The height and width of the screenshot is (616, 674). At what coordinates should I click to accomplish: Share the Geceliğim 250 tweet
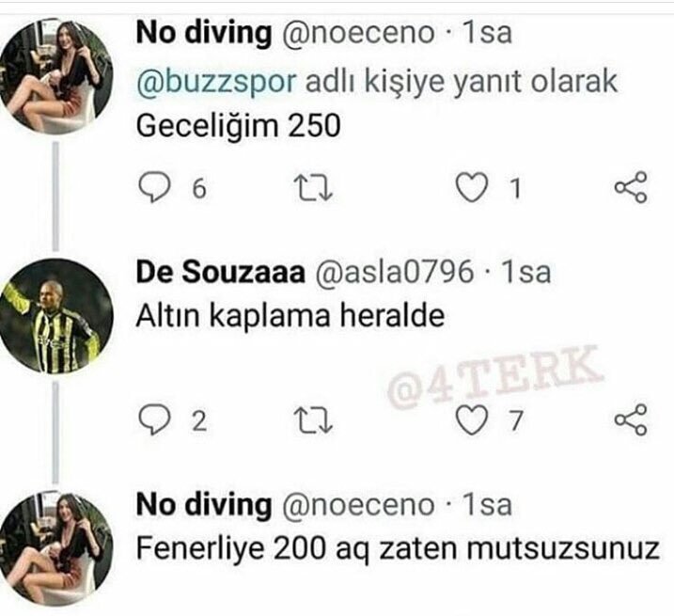tap(630, 187)
